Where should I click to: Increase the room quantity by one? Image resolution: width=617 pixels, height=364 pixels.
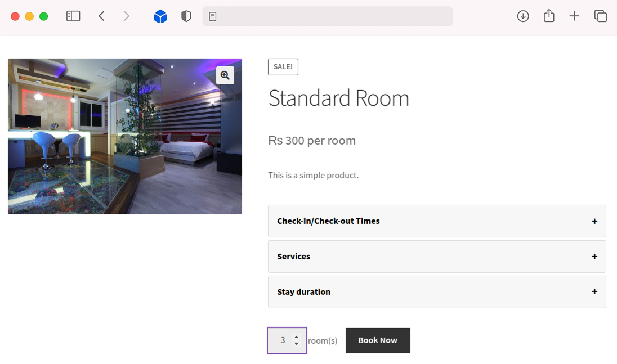click(297, 337)
